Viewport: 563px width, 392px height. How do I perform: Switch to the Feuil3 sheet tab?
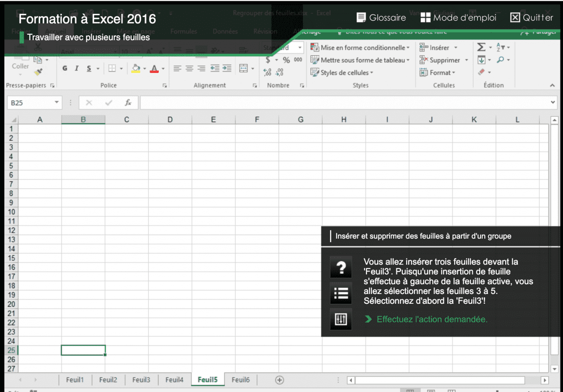[141, 380]
